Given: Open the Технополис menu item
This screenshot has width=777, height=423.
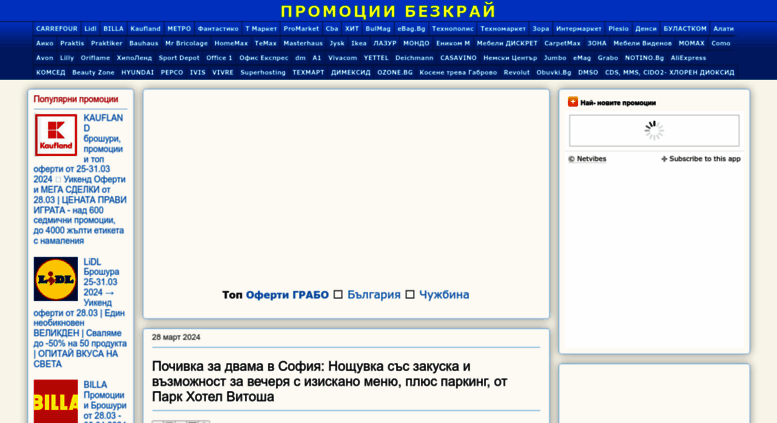Looking at the screenshot, I should (452, 29).
